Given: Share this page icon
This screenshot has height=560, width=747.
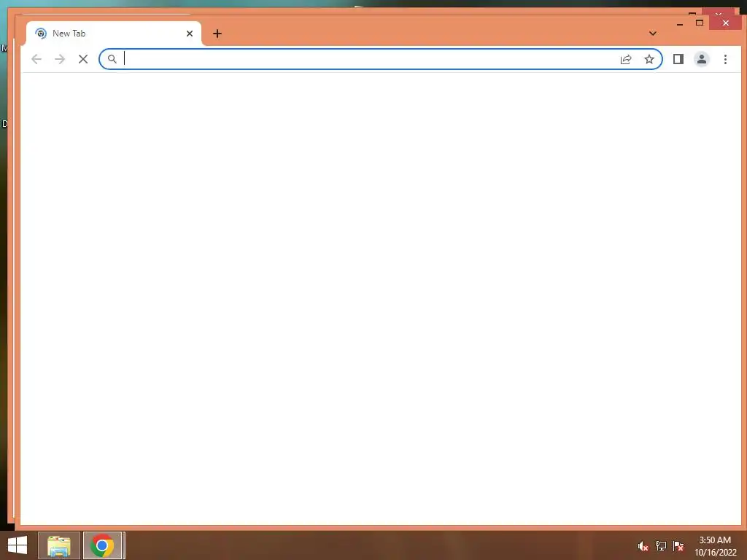Looking at the screenshot, I should pos(625,59).
